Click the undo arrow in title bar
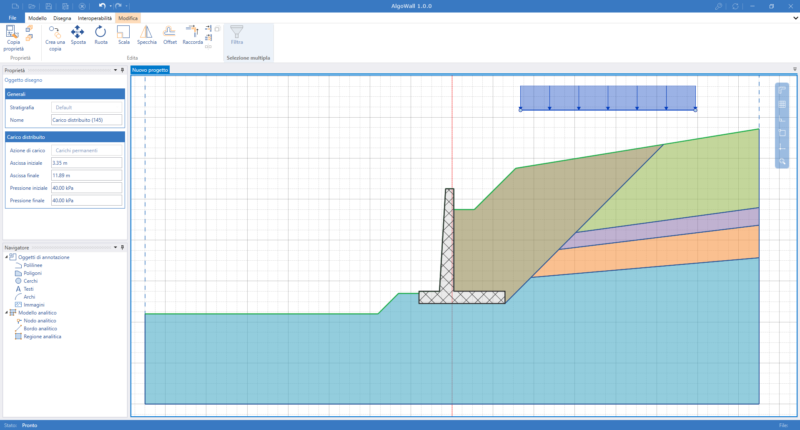This screenshot has width=800, height=430. [102, 6]
